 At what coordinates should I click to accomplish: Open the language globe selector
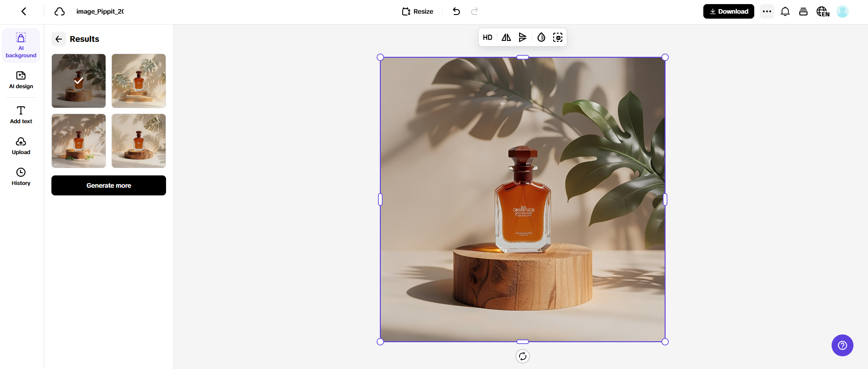click(823, 11)
